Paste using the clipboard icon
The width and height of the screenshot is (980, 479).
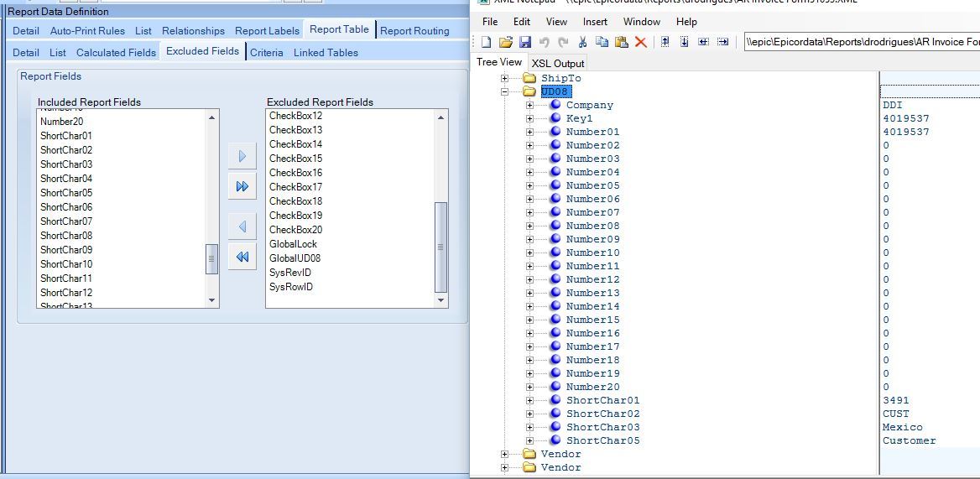(x=621, y=42)
